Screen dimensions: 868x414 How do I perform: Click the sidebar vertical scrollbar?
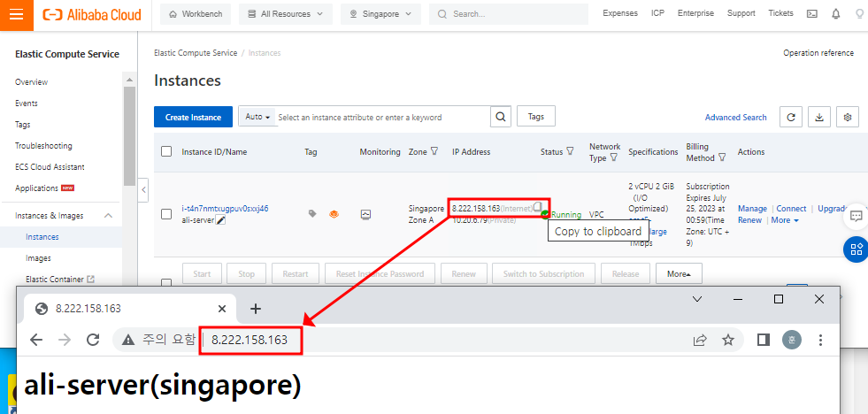[x=129, y=135]
